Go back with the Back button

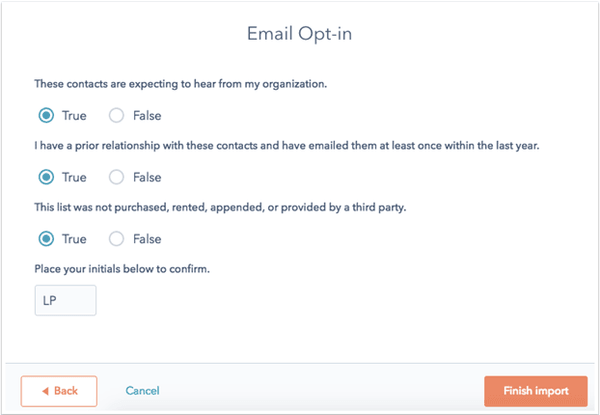[x=59, y=391]
